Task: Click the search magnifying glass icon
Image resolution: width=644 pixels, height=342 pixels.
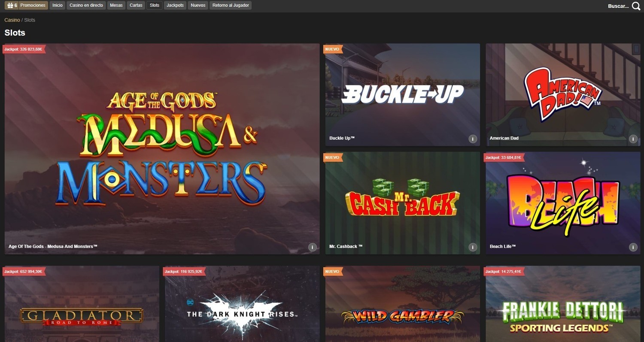Action: [x=636, y=6]
